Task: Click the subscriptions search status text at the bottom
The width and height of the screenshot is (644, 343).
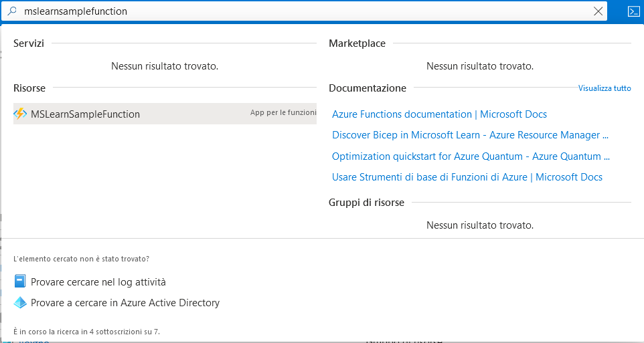Action: (x=86, y=331)
